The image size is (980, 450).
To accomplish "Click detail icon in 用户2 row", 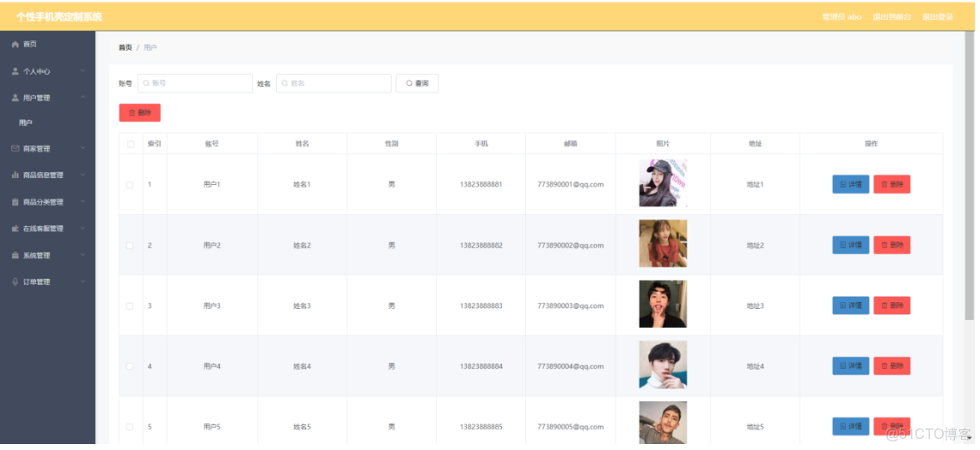I will pos(843,244).
